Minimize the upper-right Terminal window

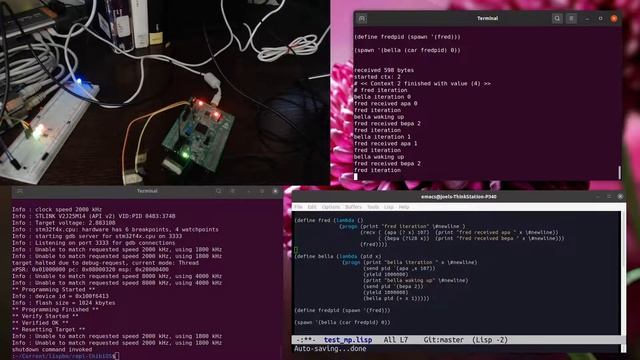[x=587, y=18]
